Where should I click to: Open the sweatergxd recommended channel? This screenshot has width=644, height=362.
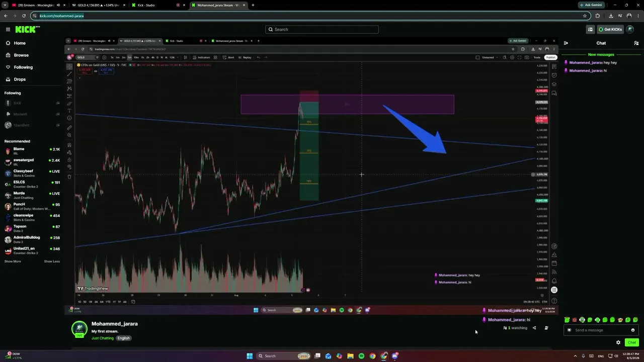point(32,162)
